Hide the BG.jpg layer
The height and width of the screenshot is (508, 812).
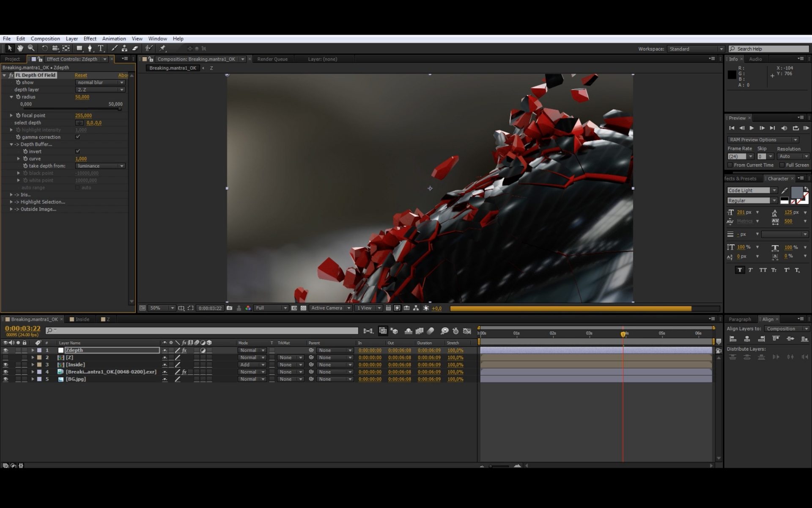(x=5, y=379)
